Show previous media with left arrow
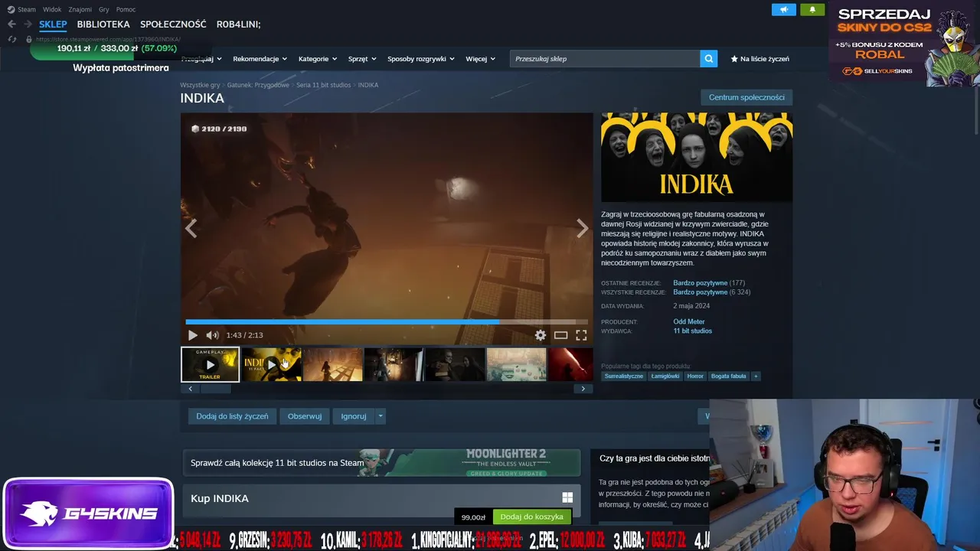The height and width of the screenshot is (551, 980). click(191, 228)
